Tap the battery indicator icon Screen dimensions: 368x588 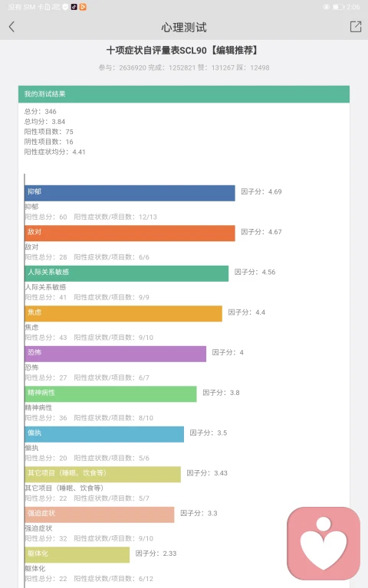click(338, 7)
